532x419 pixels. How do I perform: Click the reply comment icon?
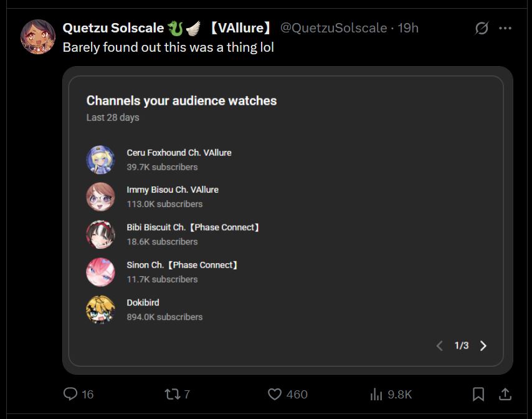70,394
